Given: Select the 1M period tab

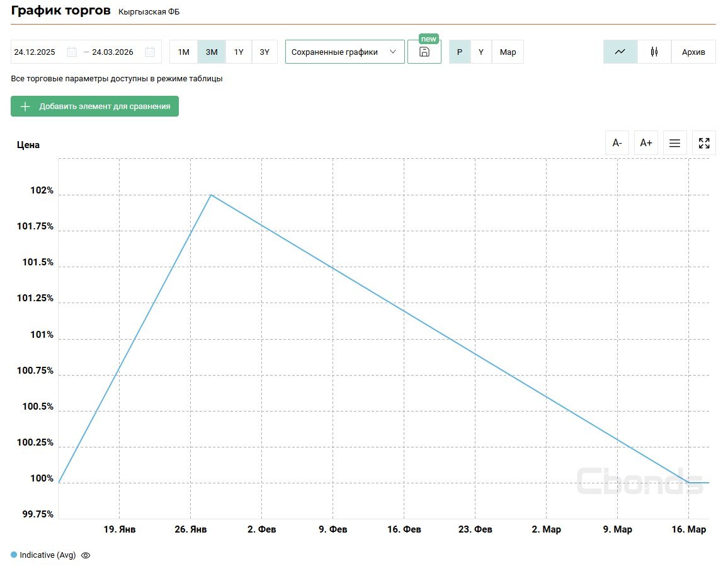Looking at the screenshot, I should (x=183, y=52).
